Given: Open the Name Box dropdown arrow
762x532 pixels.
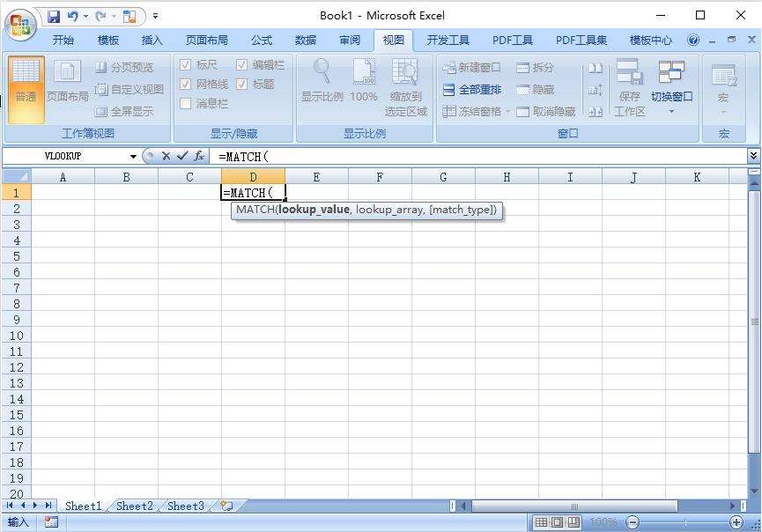Looking at the screenshot, I should (x=133, y=157).
